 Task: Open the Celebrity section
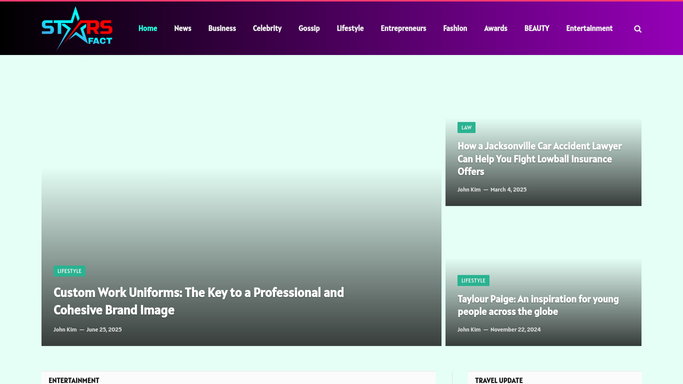click(267, 28)
